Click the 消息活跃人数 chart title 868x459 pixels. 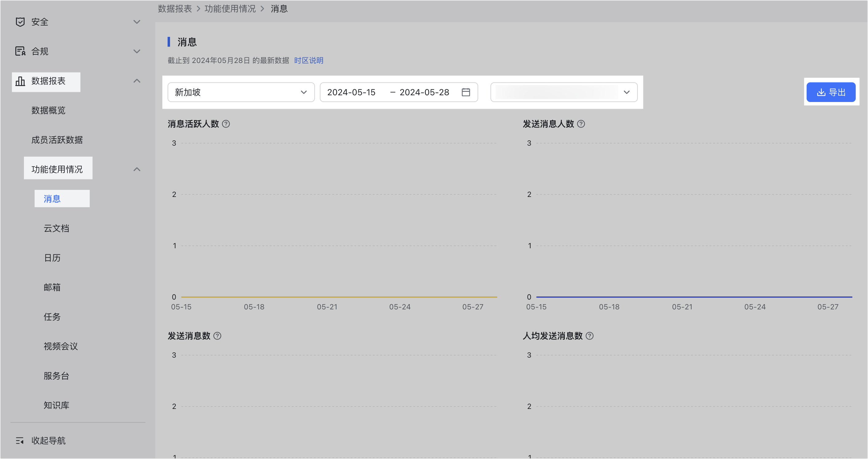pyautogui.click(x=193, y=124)
